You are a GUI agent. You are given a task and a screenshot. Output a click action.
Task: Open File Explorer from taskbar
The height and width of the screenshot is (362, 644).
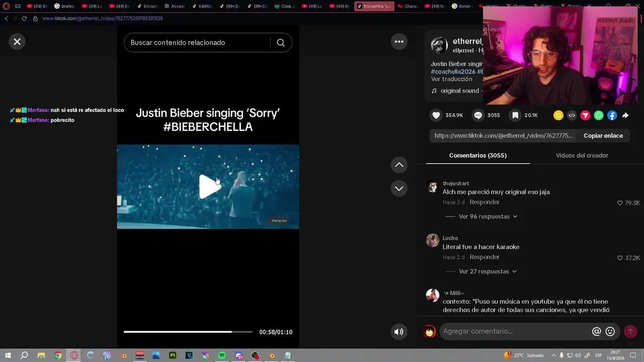pos(41,355)
